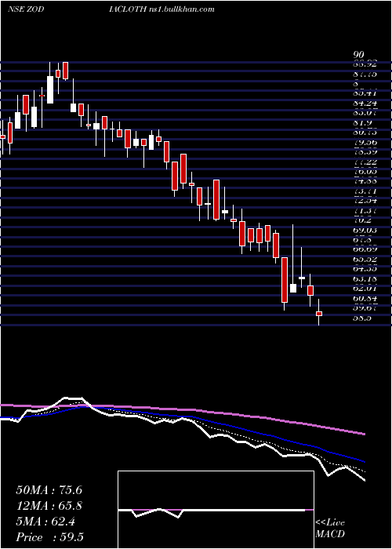
Task: Click the '12MA : 65.8' readout
Action: pyautogui.click(x=49, y=506)
